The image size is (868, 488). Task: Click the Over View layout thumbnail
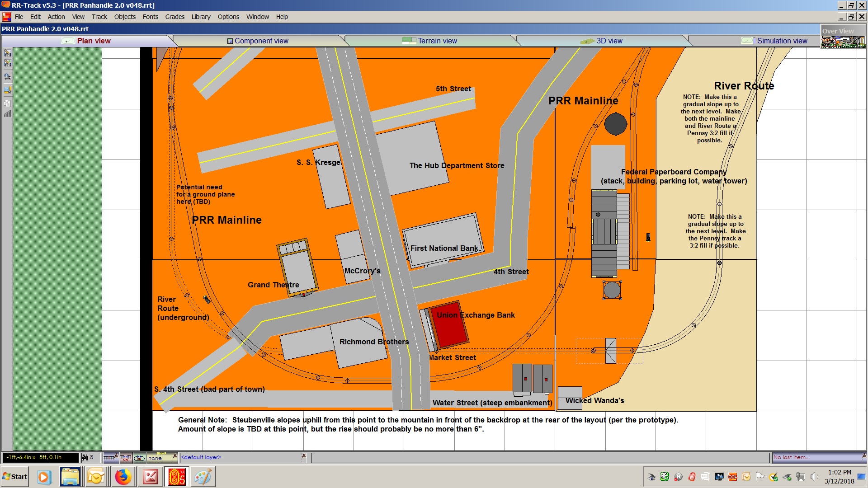click(843, 42)
